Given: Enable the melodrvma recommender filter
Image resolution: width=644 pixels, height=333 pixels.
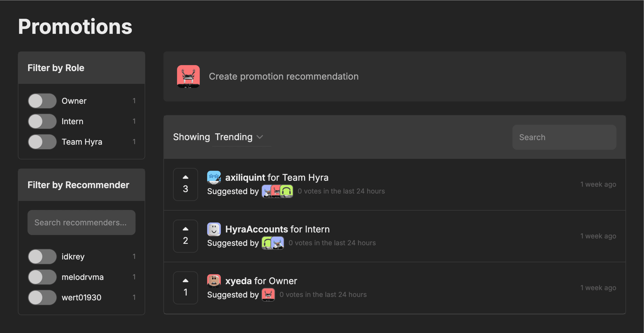Looking at the screenshot, I should 42,277.
